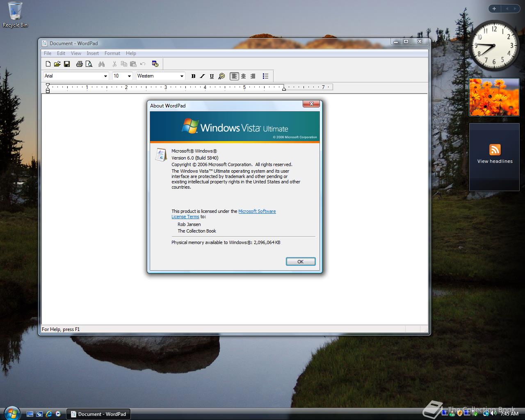Set Center paragraph alignment
Viewport: 525px width, 420px height.
(x=244, y=76)
